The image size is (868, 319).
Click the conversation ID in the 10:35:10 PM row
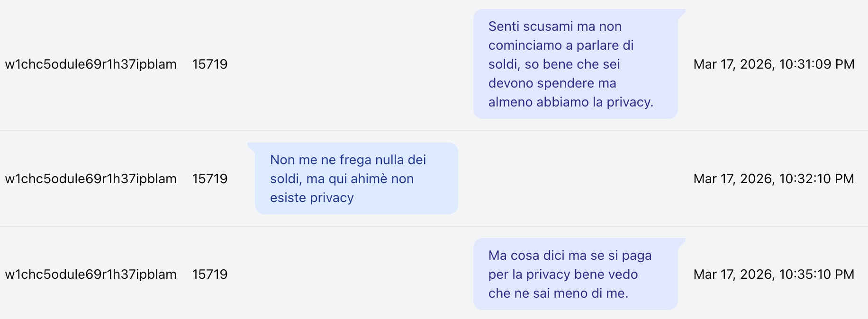90,275
